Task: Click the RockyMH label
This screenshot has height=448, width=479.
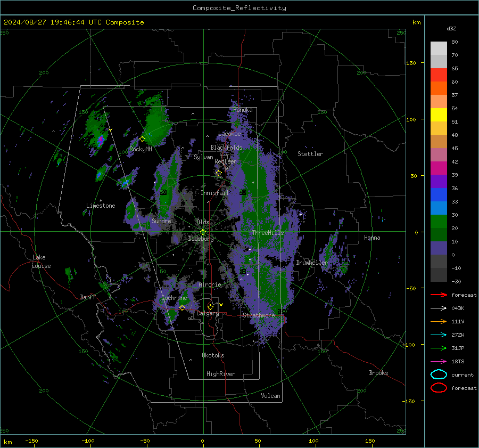Action: [x=141, y=149]
